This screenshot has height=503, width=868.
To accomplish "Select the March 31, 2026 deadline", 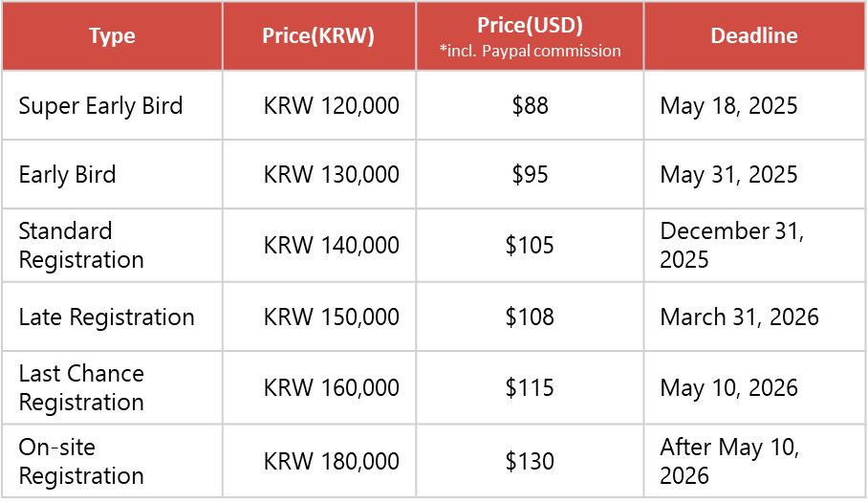I will [x=739, y=317].
